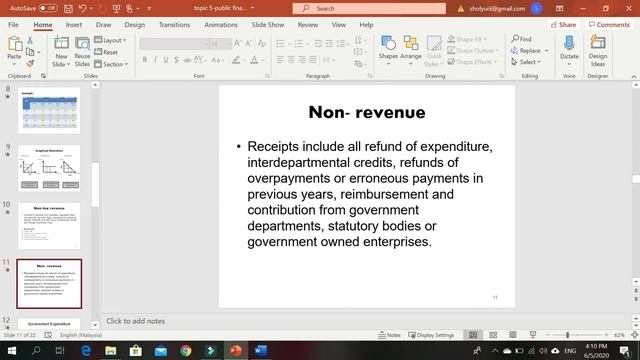Switch to the Slide Show tab
This screenshot has width=640, height=360.
click(x=268, y=24)
